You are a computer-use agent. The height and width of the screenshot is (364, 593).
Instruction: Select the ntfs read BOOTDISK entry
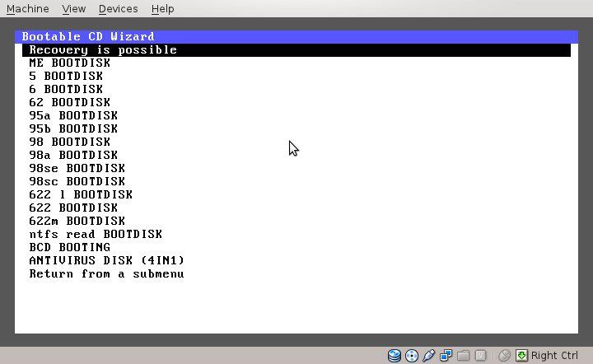(x=96, y=234)
